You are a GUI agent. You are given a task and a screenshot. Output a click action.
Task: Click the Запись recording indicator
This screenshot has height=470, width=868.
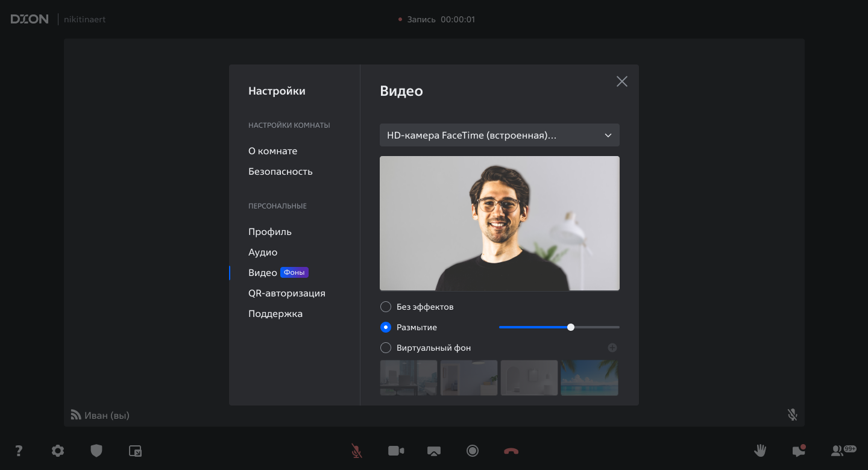pos(436,19)
